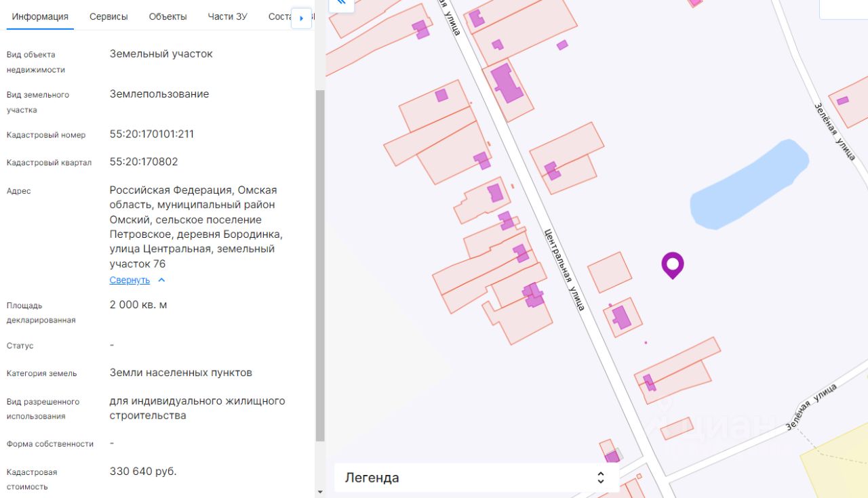The width and height of the screenshot is (868, 498).
Task: Click the purple location pin marker
Action: pyautogui.click(x=673, y=264)
